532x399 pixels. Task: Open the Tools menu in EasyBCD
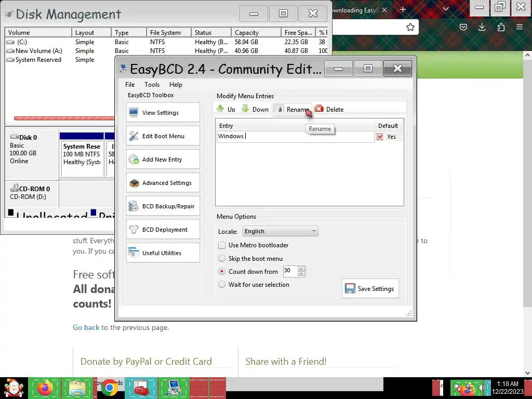tap(152, 85)
